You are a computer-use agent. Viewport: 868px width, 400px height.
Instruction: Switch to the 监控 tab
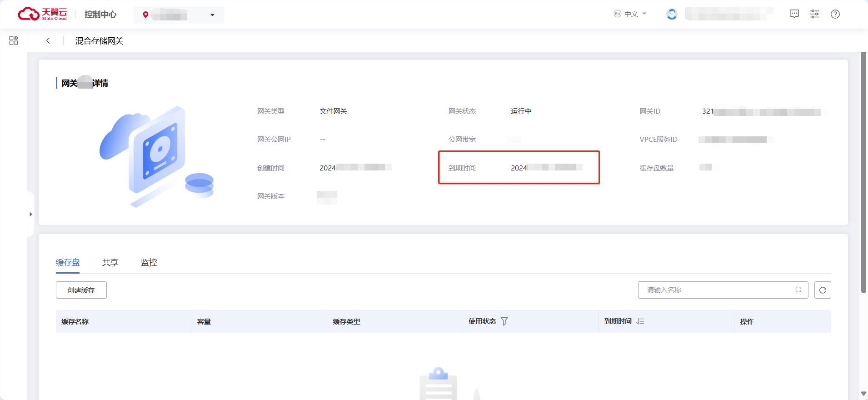tap(149, 262)
